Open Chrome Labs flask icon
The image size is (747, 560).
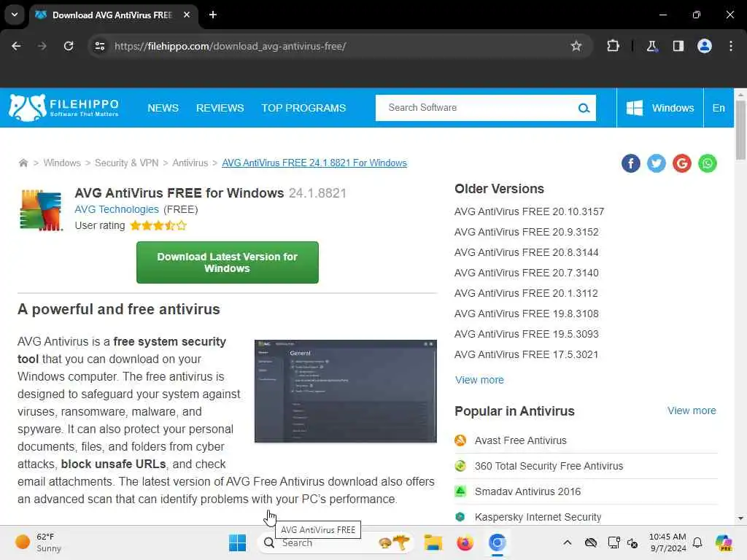point(651,46)
